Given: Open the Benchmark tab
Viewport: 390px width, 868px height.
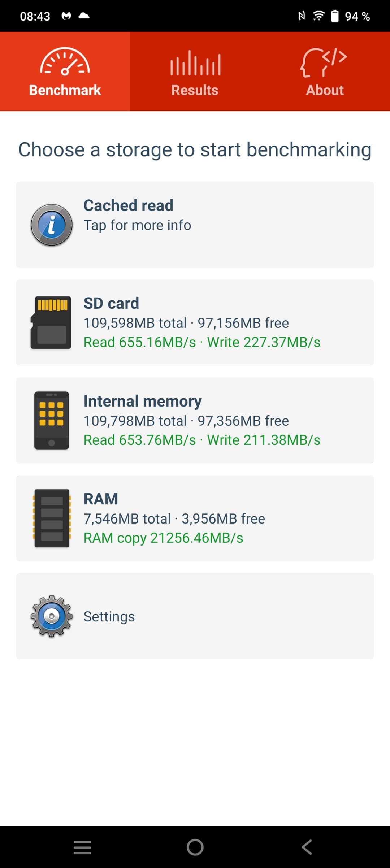Looking at the screenshot, I should (x=65, y=71).
